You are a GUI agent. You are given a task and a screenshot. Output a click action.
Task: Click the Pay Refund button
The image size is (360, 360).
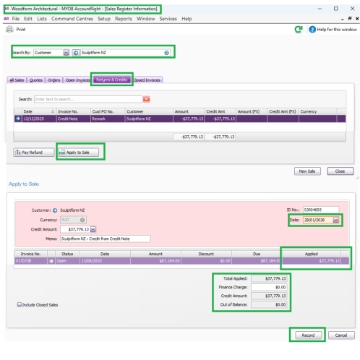[x=34, y=152]
